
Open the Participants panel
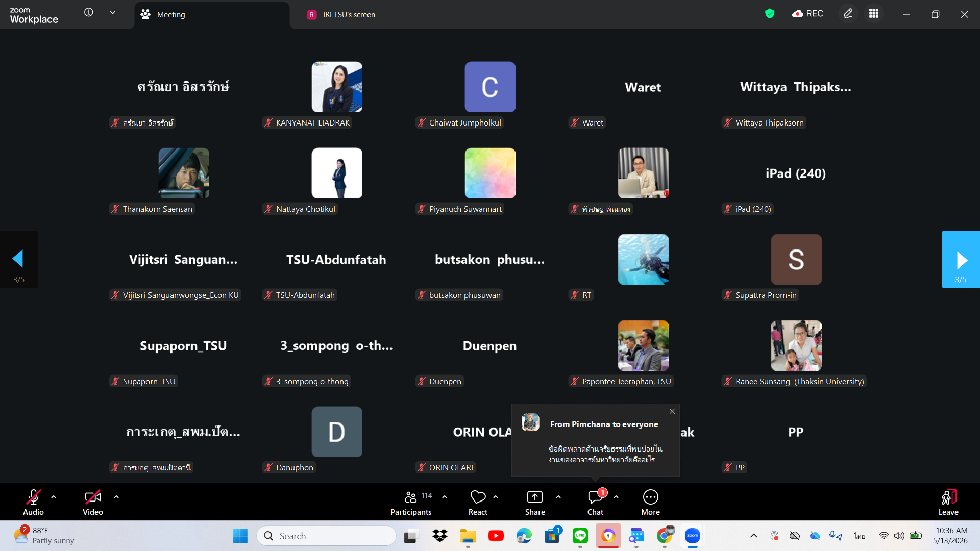tap(411, 503)
